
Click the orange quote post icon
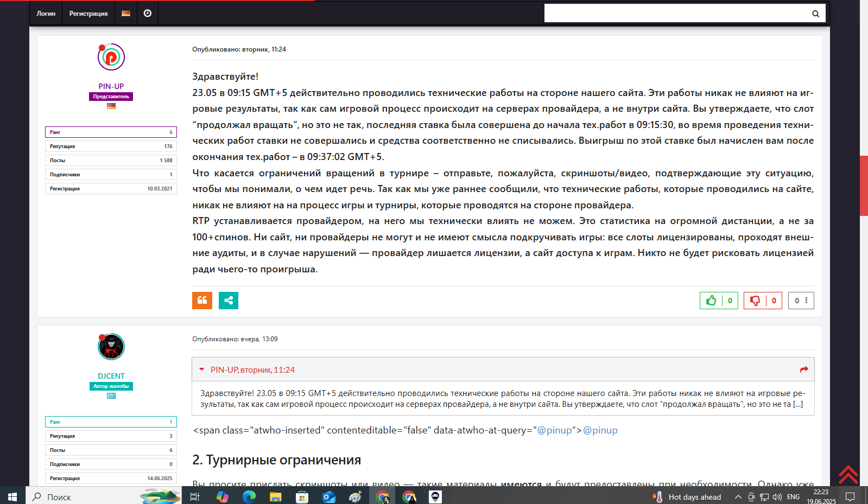pyautogui.click(x=202, y=301)
